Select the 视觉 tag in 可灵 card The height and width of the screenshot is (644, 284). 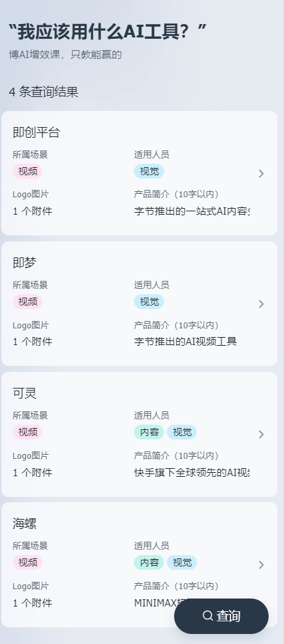(182, 432)
